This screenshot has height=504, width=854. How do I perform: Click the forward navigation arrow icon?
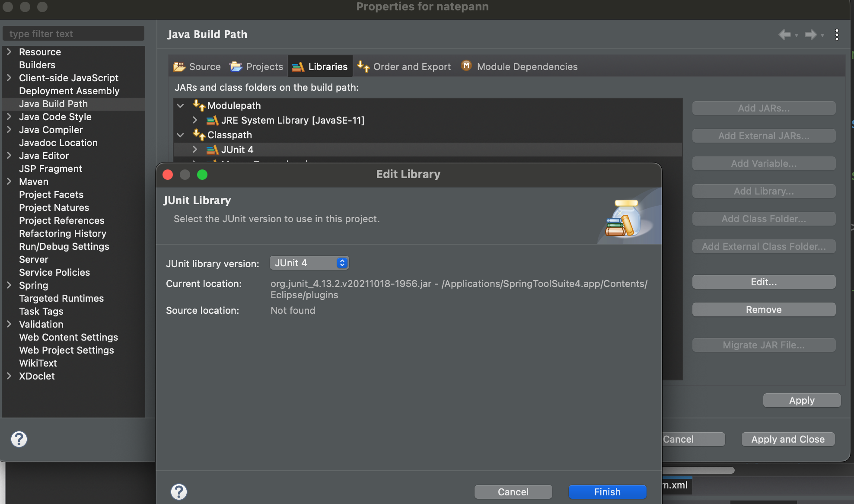click(810, 35)
